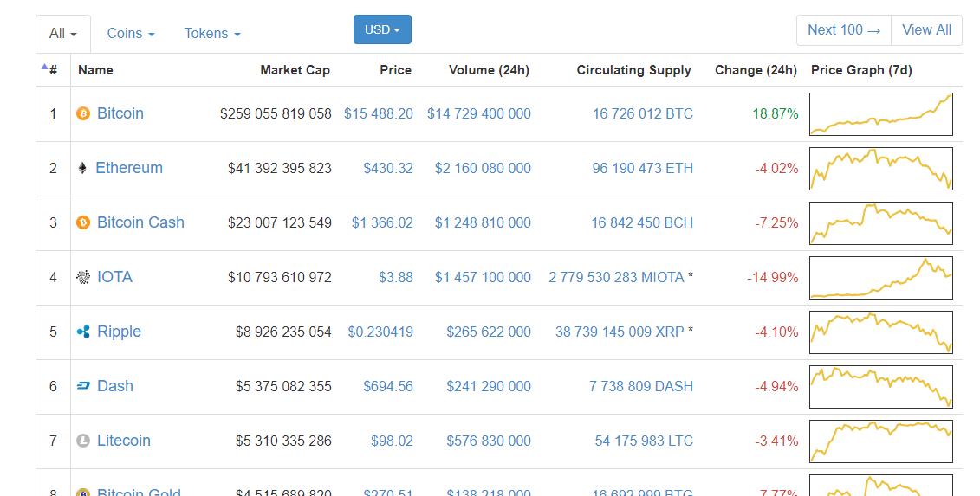Open Ethereum 7-day price graph
Screen dimensions: 980x496
coord(880,168)
